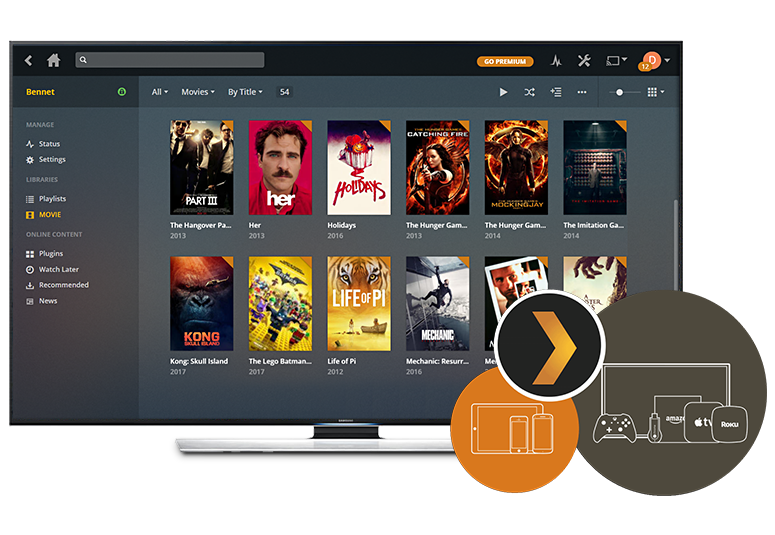Open the Activity pulse icon
The image size is (775, 535).
pos(556,61)
